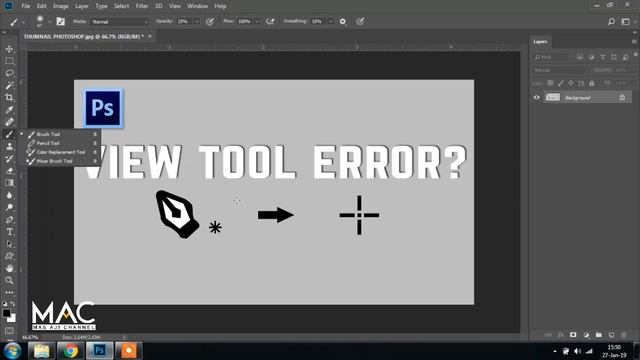The height and width of the screenshot is (360, 640).
Task: Select the Custom Shape tool
Action: pyautogui.click(x=9, y=256)
